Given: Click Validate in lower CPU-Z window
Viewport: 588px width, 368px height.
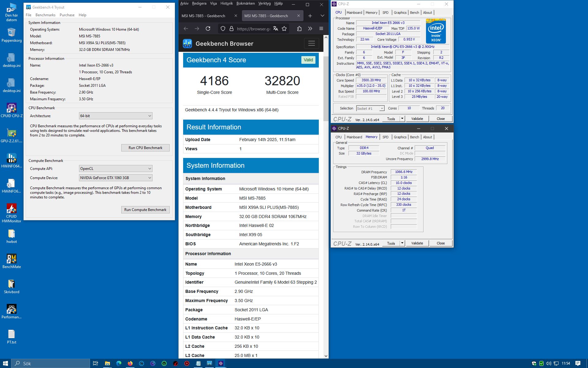Looking at the screenshot, I should click(417, 243).
